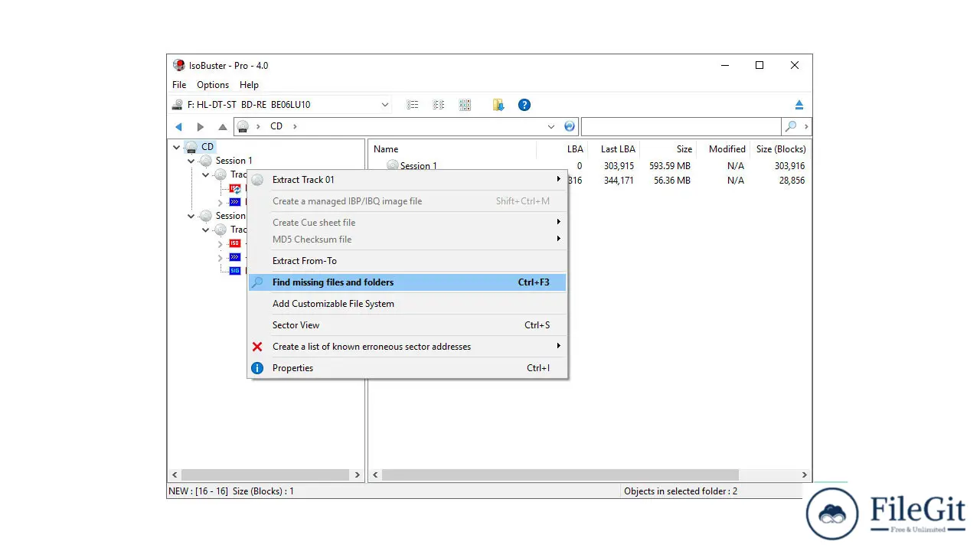Click the blue UDF icon under Session 1
Viewport: 980px width, 551px height.
[x=235, y=202]
